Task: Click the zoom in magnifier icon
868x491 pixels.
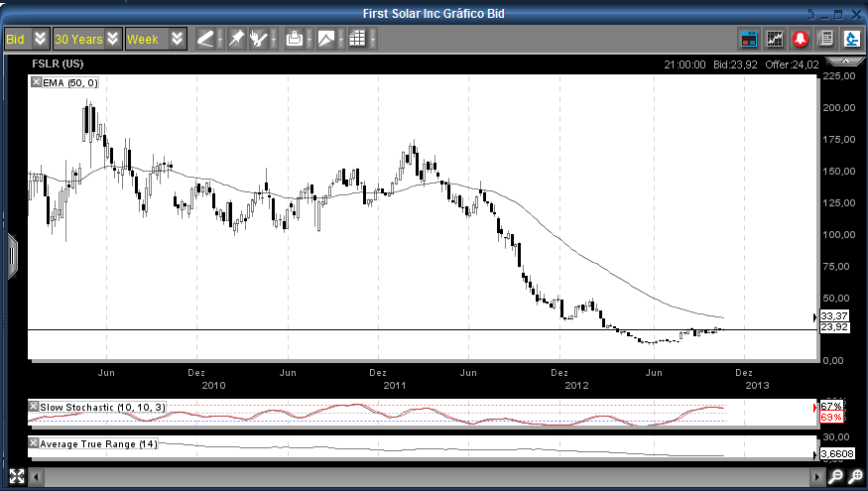Action: tap(856, 476)
